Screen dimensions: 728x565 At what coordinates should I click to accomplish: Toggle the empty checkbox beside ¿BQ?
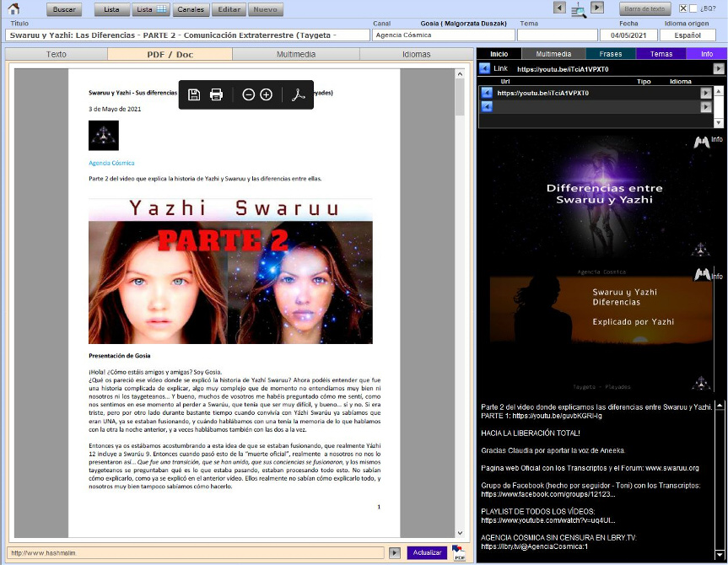[x=693, y=8]
